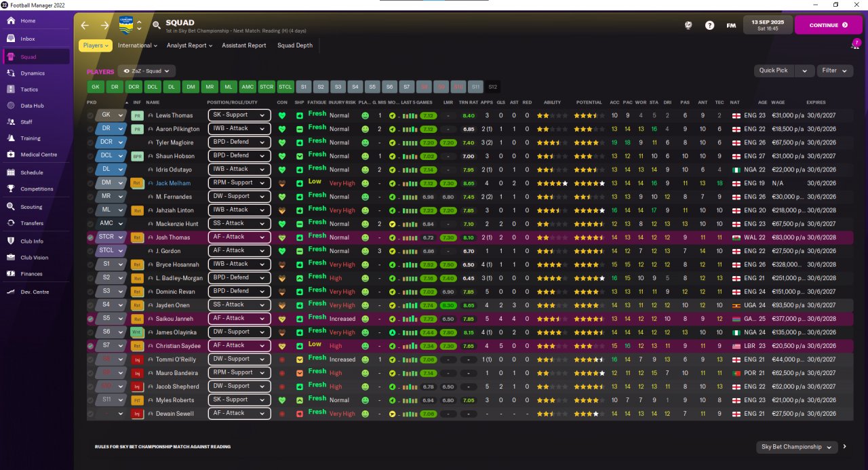The height and width of the screenshot is (470, 868).
Task: Click the arrow beside the rules dropdown
Action: coord(844,447)
